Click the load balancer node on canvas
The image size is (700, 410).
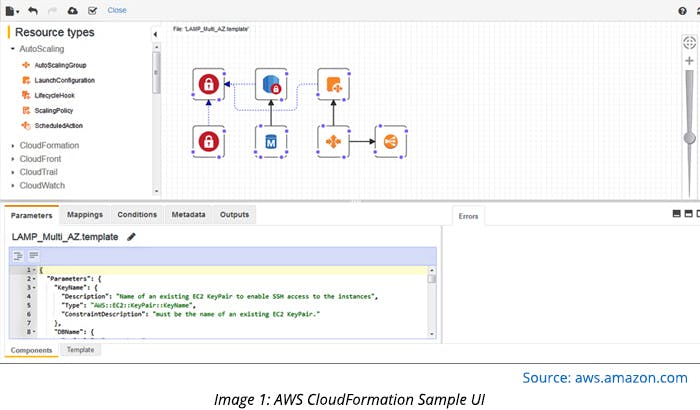[391, 142]
